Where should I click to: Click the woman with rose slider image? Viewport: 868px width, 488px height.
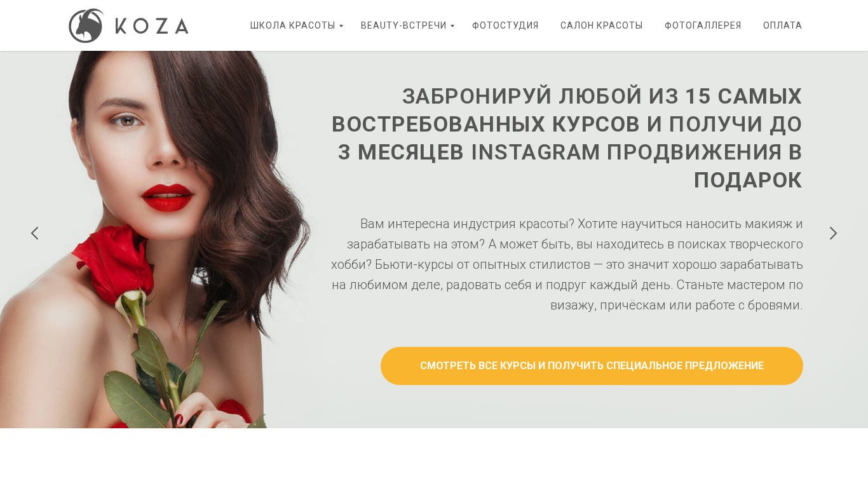[159, 240]
